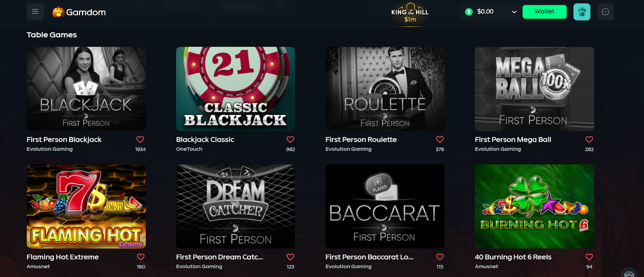Toggle favorite heart for Blackjack Classic
This screenshot has width=644, height=277.
coord(290,139)
